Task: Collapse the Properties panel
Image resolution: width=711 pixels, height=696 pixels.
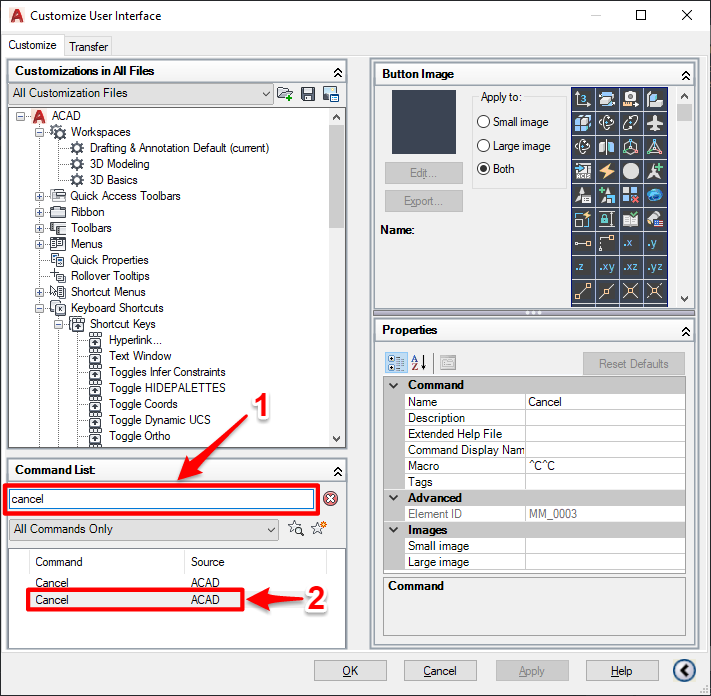Action: click(x=686, y=331)
